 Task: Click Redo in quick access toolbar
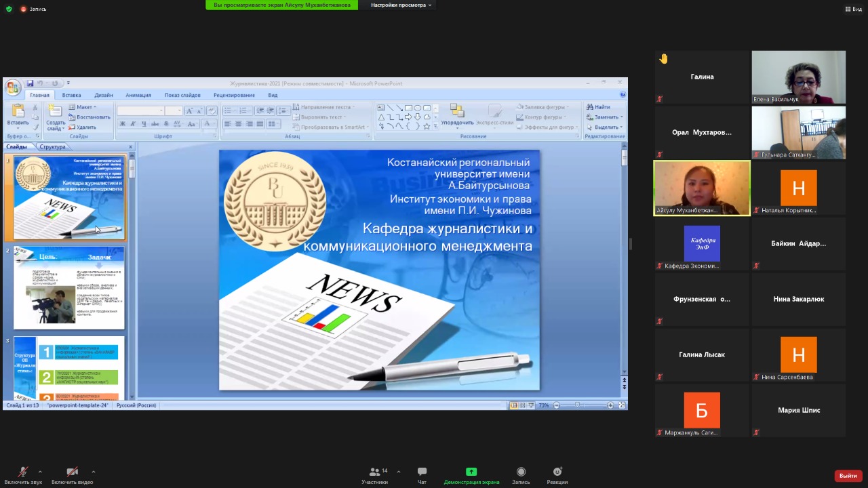tap(55, 83)
